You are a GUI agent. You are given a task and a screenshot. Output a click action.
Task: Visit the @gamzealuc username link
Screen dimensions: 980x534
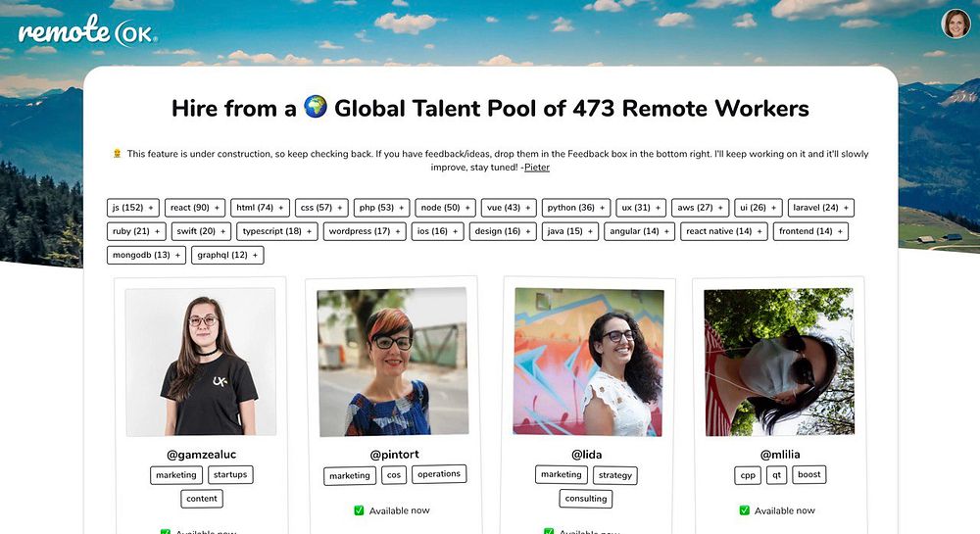(x=201, y=455)
